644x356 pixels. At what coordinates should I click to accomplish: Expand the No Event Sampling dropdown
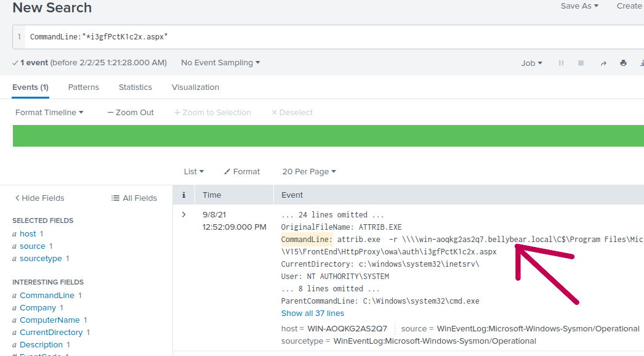(220, 63)
